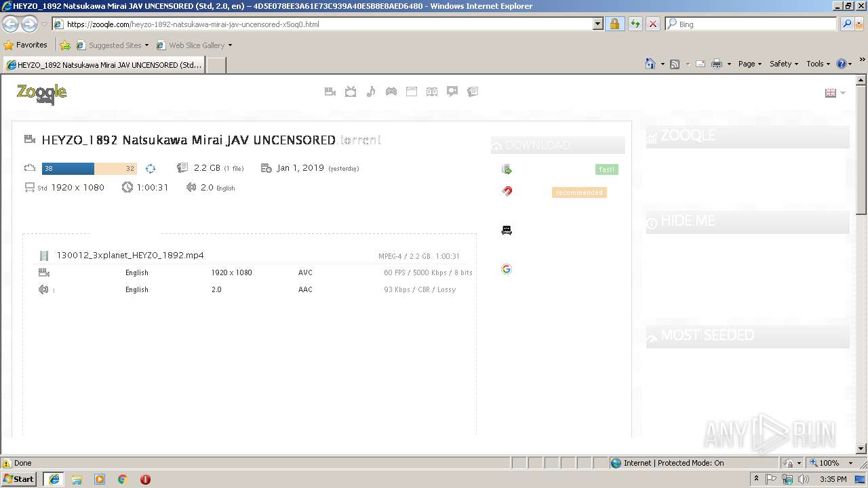868x488 pixels.
Task: Click the taskbar clock 3:35 PM
Action: (x=833, y=479)
